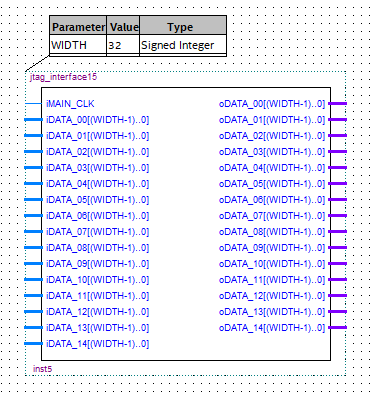
Task: Select the inst5 instance name
Action: click(42, 369)
